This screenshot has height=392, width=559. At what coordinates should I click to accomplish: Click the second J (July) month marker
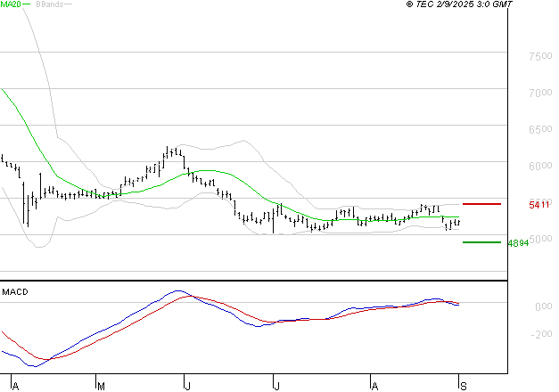(x=275, y=386)
